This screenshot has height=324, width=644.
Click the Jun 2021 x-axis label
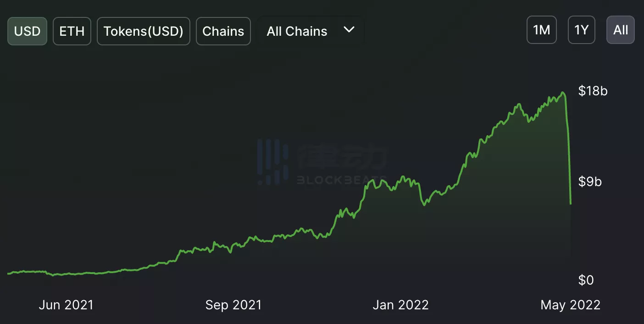coord(66,305)
